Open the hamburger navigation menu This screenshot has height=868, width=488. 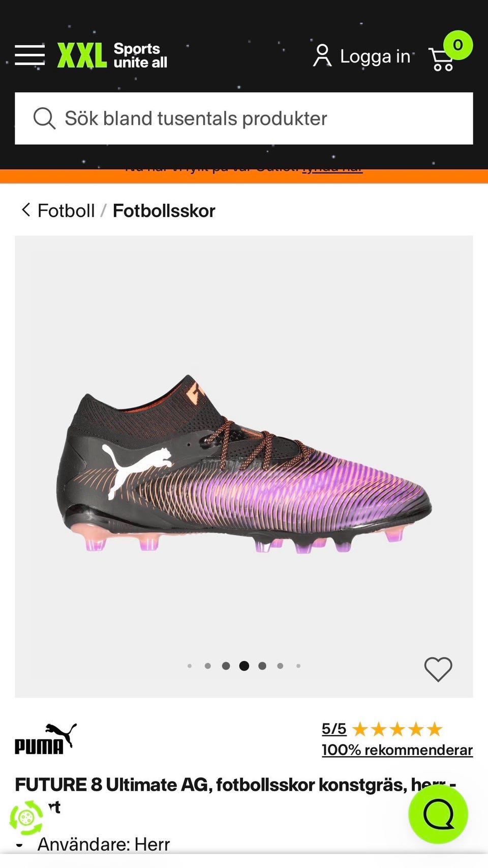click(29, 55)
